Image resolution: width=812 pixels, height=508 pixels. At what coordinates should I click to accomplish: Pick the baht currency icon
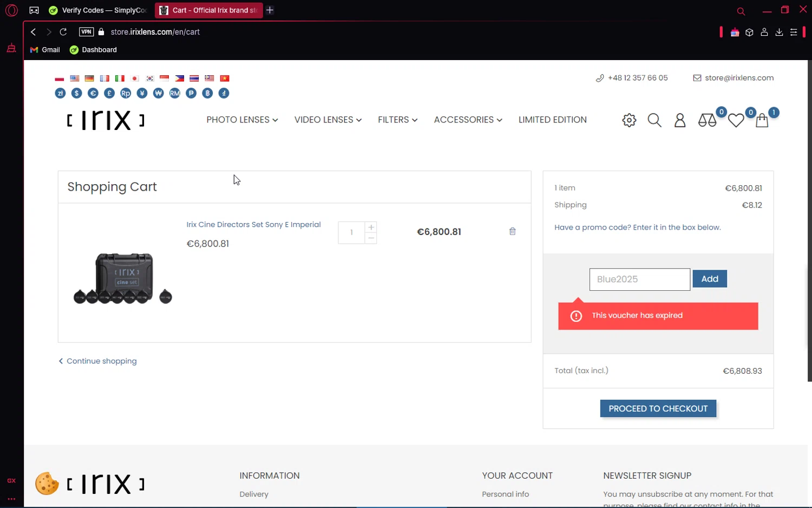click(207, 93)
